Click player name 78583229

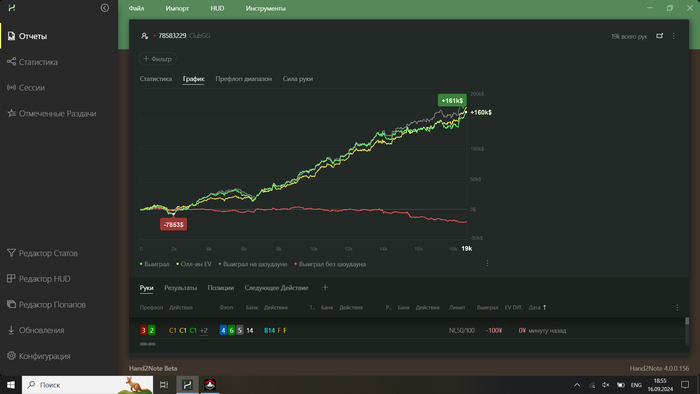tap(172, 36)
